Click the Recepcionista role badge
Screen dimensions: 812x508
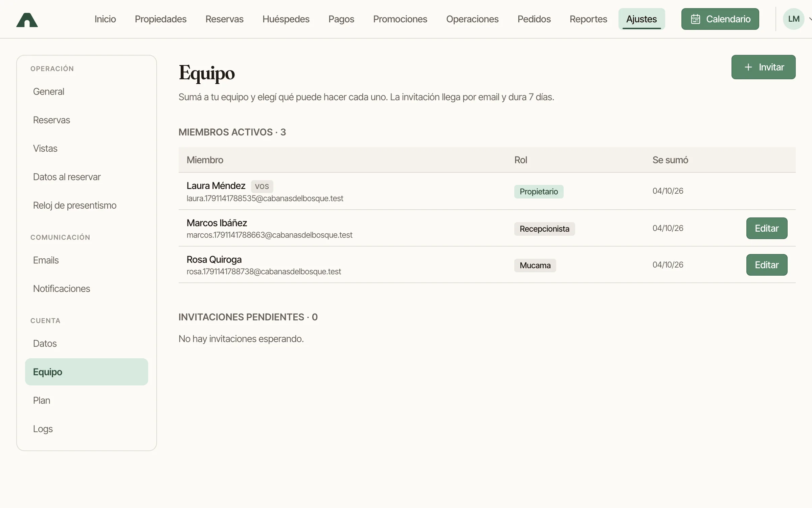[x=544, y=229]
